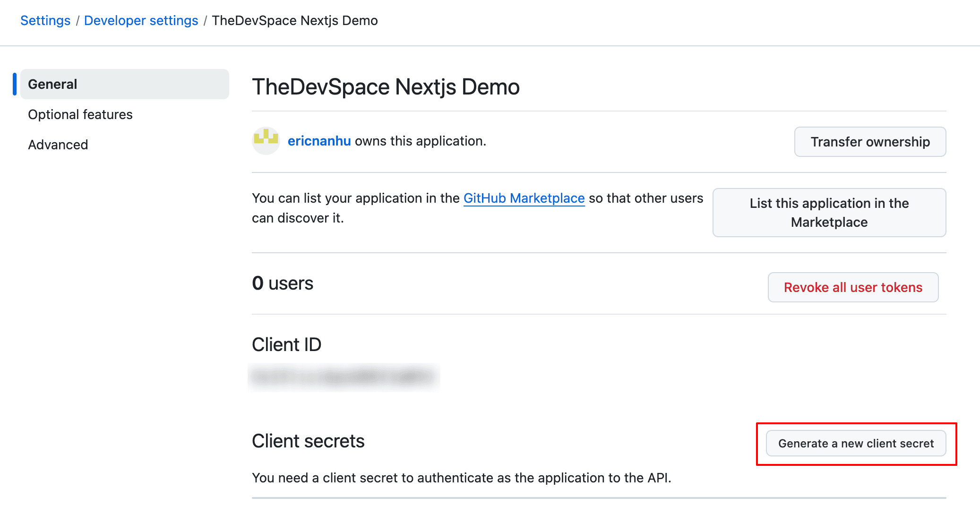Click Revoke all user tokens
Screen dimensions: 980x532
(x=853, y=287)
